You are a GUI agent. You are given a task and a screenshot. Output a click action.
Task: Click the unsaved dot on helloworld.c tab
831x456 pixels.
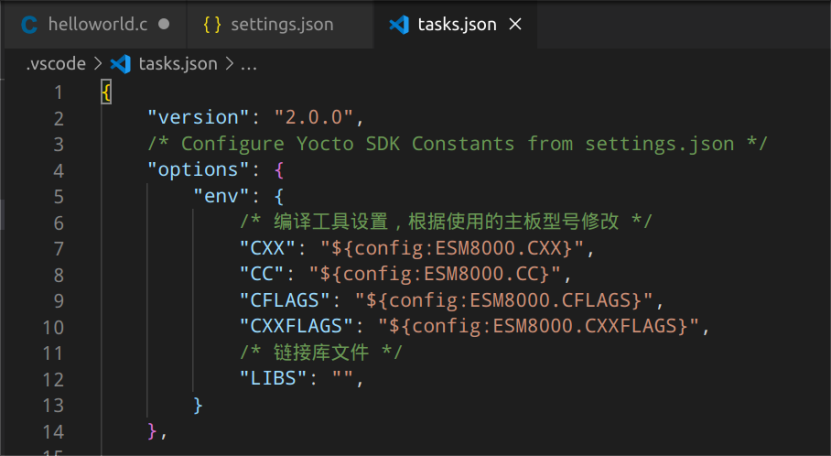164,24
